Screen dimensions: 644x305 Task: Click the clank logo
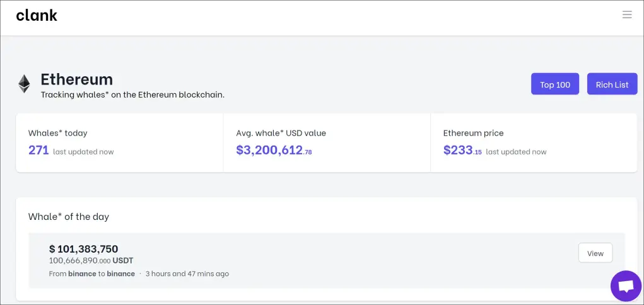[37, 15]
